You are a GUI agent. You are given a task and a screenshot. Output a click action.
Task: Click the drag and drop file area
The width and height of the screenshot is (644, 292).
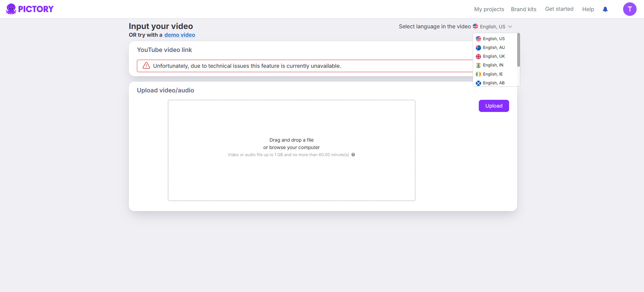tap(292, 150)
